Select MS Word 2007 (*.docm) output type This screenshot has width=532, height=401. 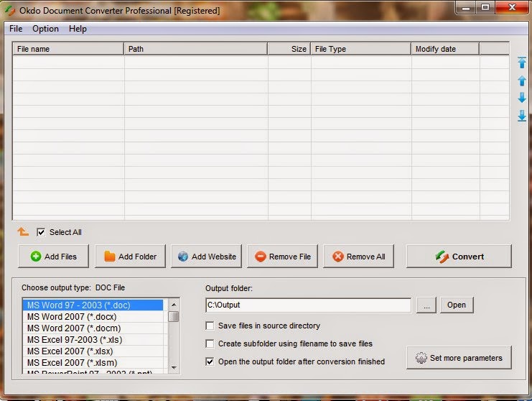[x=93, y=328]
